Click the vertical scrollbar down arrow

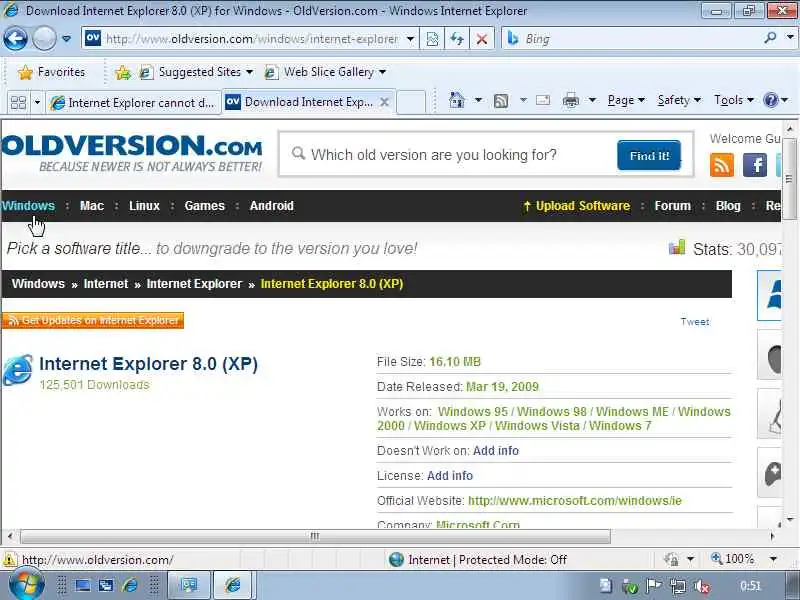coord(790,520)
